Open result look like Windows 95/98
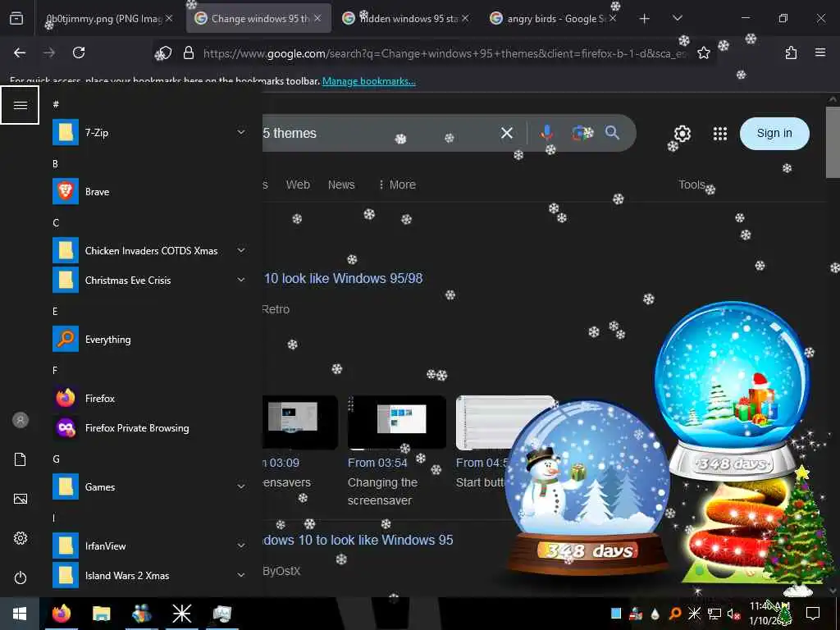Screen dimensions: 840x630 tap(343, 279)
